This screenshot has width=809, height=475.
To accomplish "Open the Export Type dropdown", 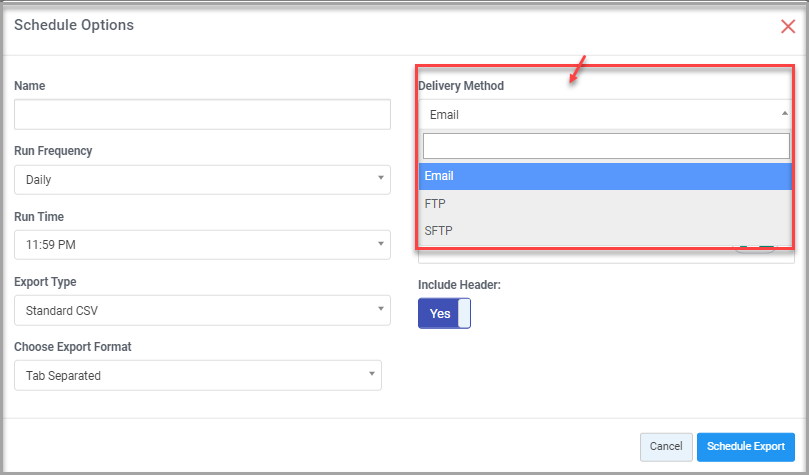I will [x=202, y=310].
